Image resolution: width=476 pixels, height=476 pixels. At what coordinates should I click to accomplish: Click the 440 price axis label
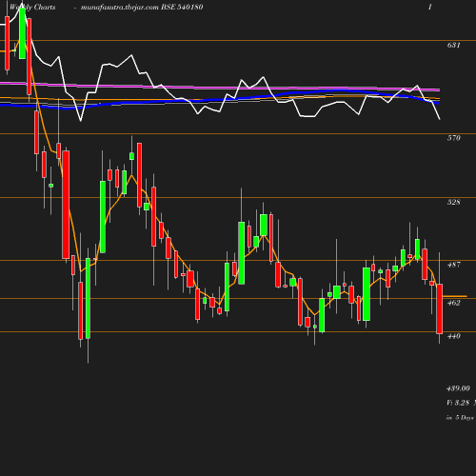tap(453, 336)
